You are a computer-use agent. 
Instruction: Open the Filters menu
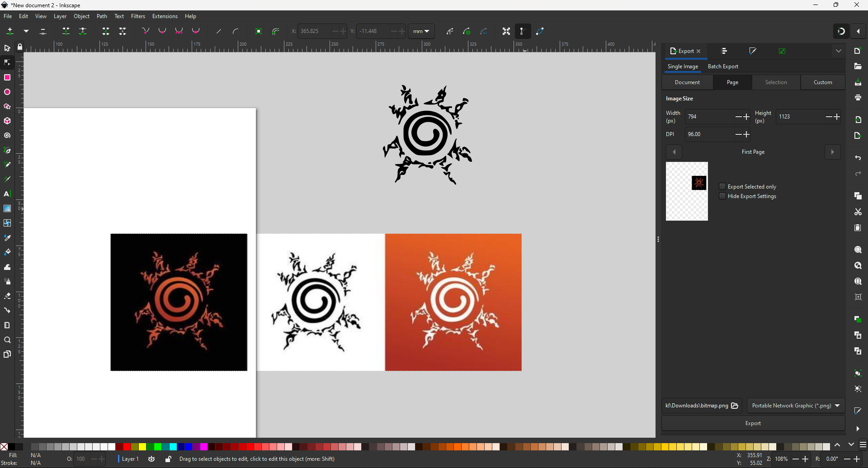point(138,16)
